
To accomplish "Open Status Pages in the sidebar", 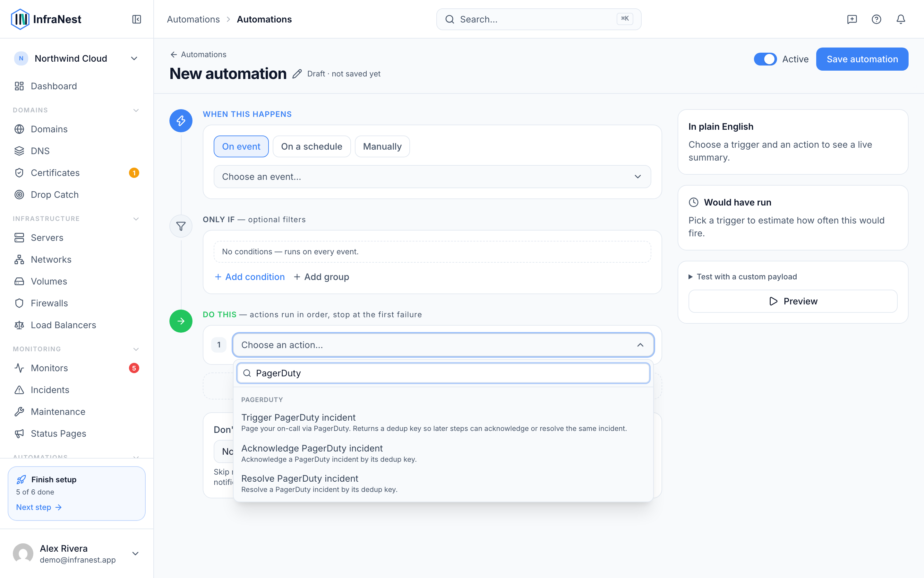I will (77, 433).
